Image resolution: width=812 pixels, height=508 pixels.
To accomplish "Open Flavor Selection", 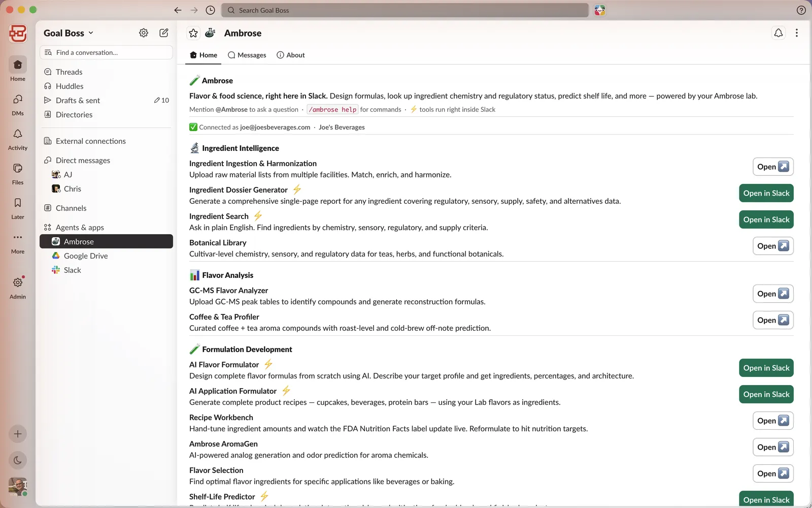I will click(773, 473).
